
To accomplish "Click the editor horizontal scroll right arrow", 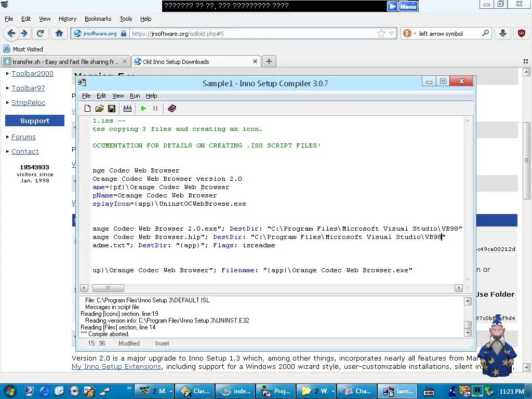I will pyautogui.click(x=458, y=288).
